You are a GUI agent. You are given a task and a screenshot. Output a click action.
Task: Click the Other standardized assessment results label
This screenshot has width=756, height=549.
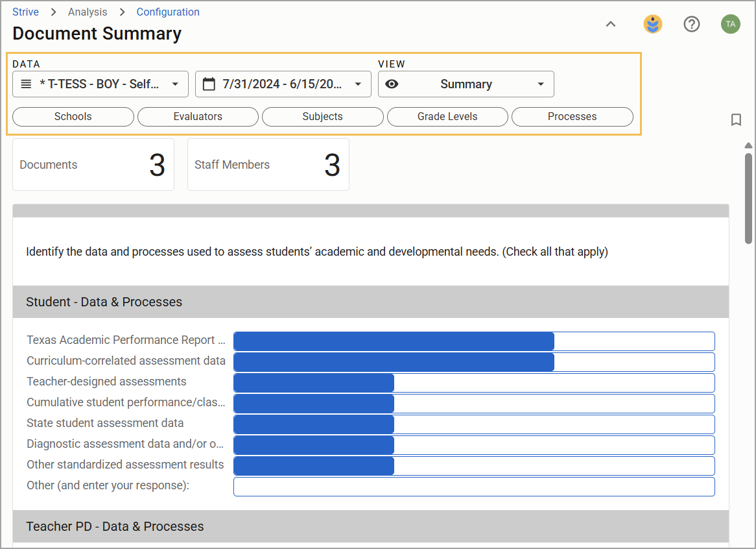pyautogui.click(x=125, y=465)
